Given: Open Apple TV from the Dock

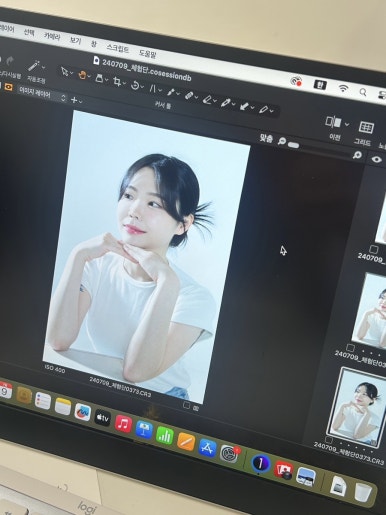Looking at the screenshot, I should [103, 418].
